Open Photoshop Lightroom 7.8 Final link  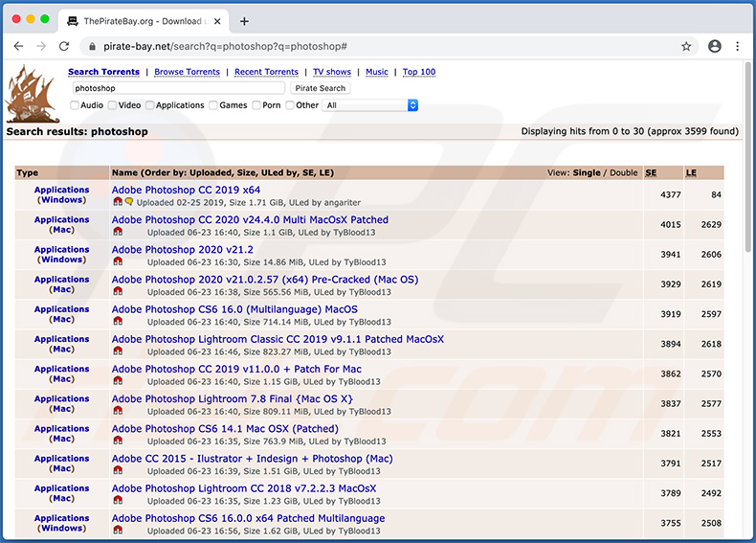click(x=233, y=399)
